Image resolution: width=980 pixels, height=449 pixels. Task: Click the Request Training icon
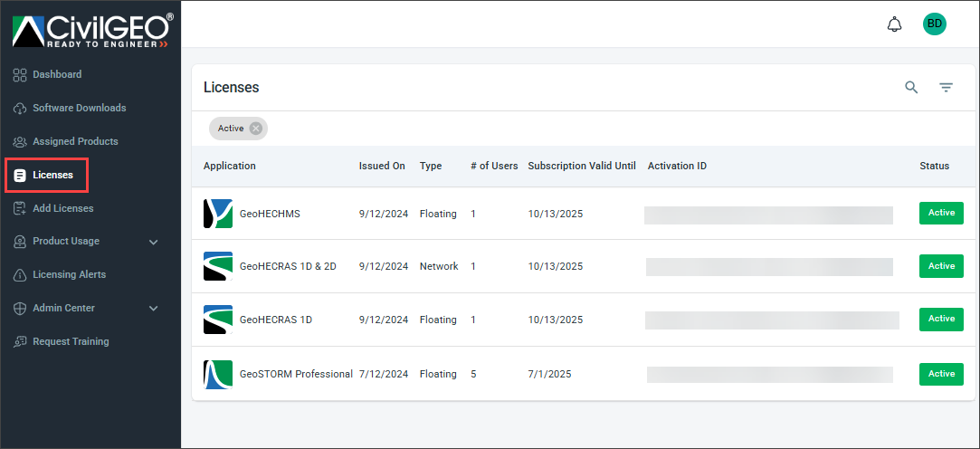(x=20, y=341)
